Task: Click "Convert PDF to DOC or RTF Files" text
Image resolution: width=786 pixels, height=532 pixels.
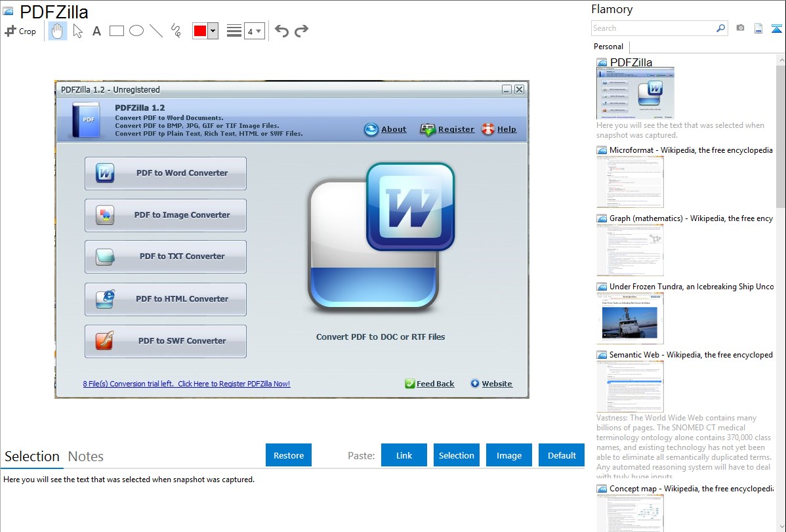Action: coord(381,337)
